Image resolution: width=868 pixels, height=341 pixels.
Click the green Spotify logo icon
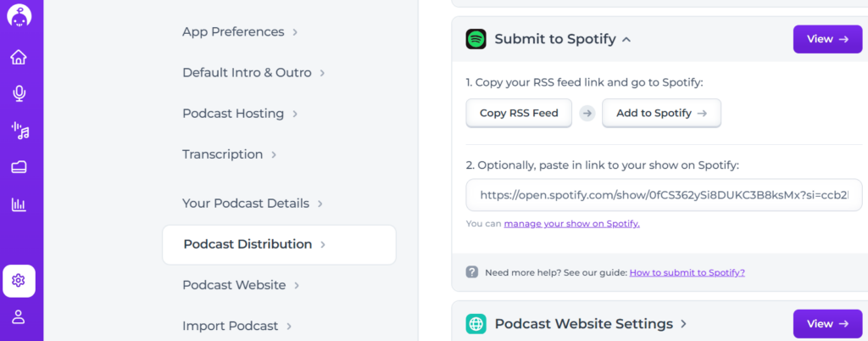(x=476, y=39)
